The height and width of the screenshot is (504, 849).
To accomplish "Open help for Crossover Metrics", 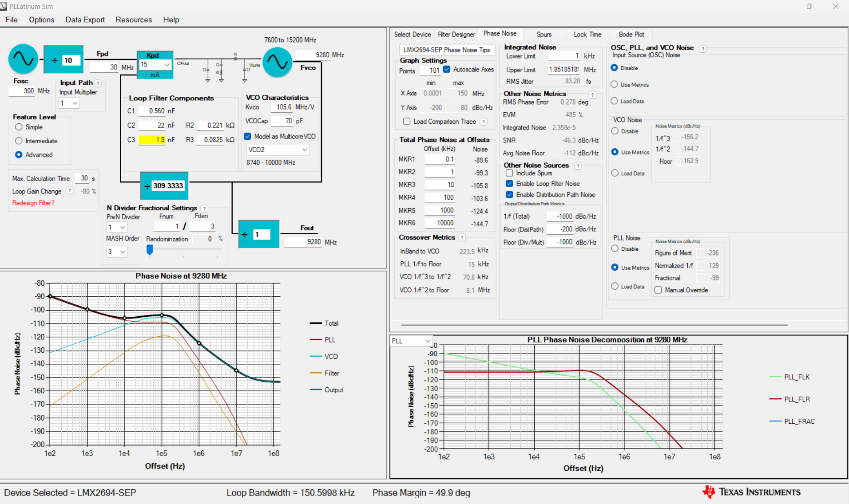I will coord(462,237).
